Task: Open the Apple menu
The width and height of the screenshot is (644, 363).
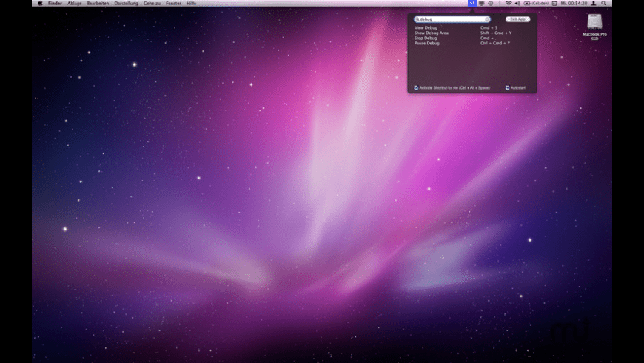Action: point(40,3)
